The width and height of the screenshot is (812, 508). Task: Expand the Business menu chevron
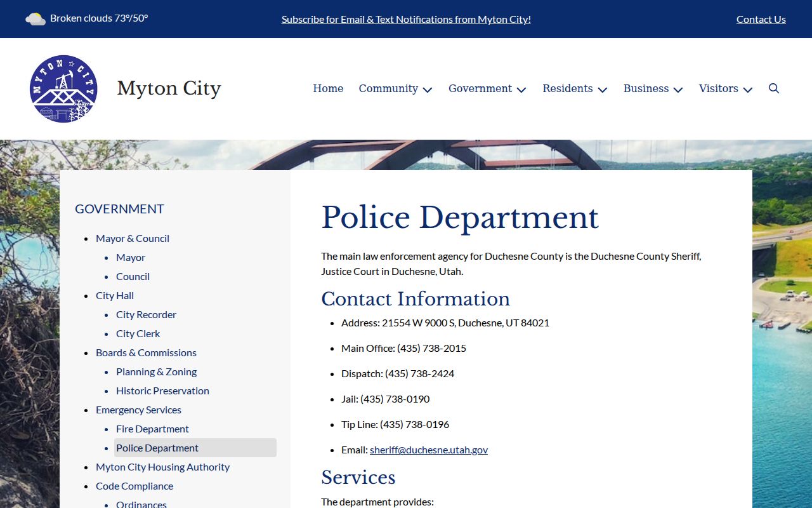pos(678,90)
